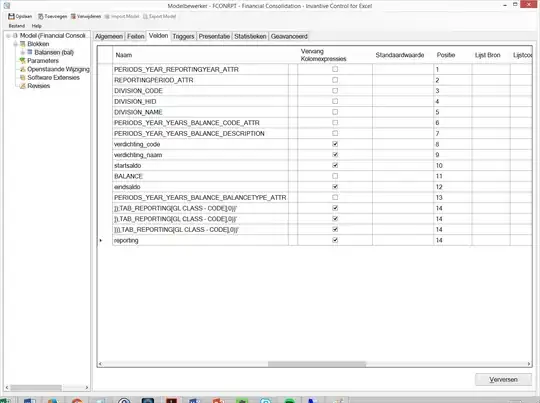Click the Positie cell showing 10
The width and height of the screenshot is (540, 403).
(453, 166)
